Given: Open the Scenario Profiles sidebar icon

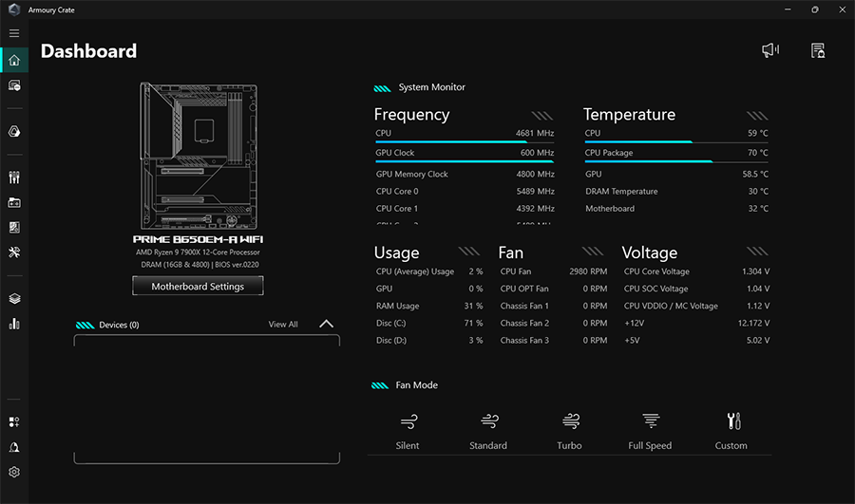Looking at the screenshot, I should [14, 227].
